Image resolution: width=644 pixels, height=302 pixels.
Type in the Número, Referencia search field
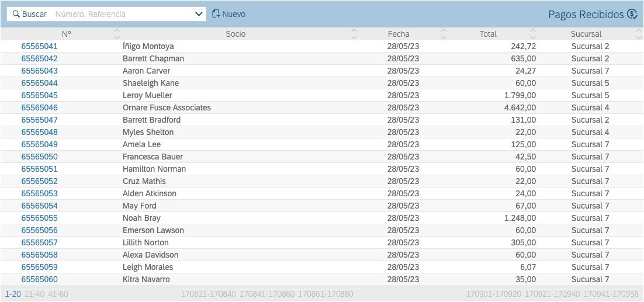pos(123,14)
